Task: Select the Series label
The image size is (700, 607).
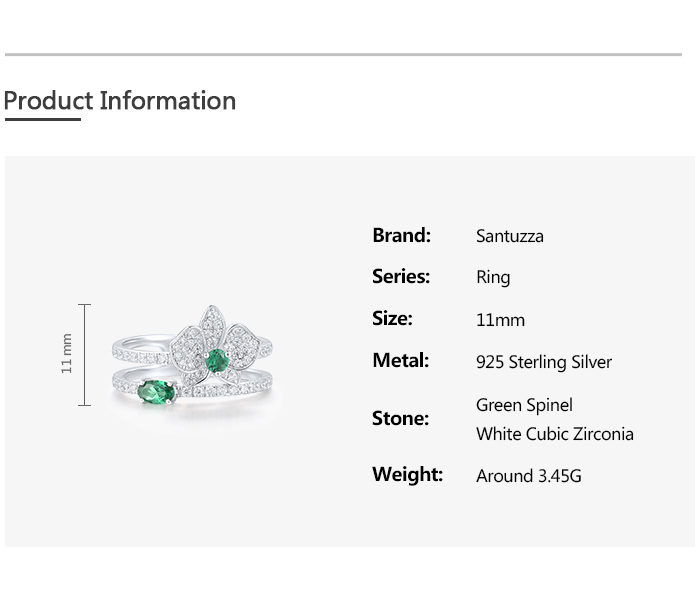Action: click(401, 277)
